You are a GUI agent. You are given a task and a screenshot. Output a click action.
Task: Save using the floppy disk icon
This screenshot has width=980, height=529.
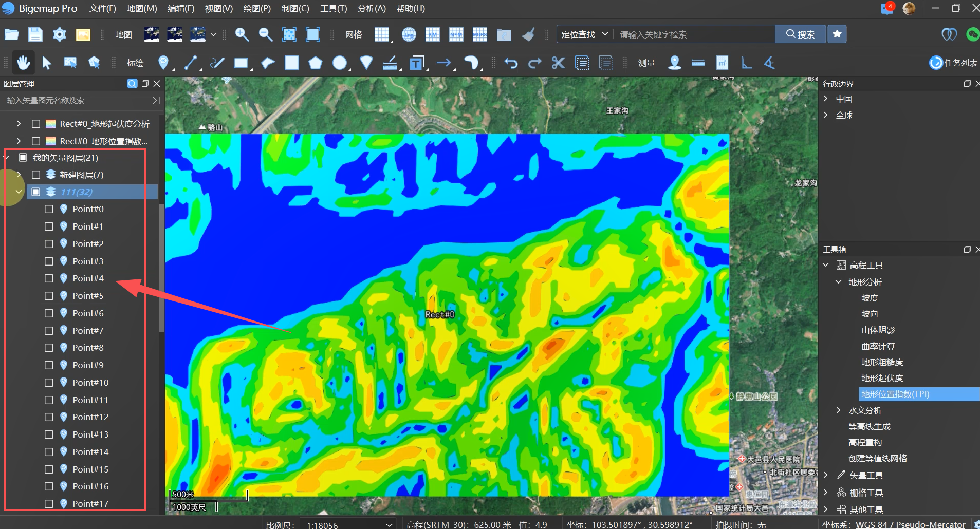pyautogui.click(x=35, y=34)
